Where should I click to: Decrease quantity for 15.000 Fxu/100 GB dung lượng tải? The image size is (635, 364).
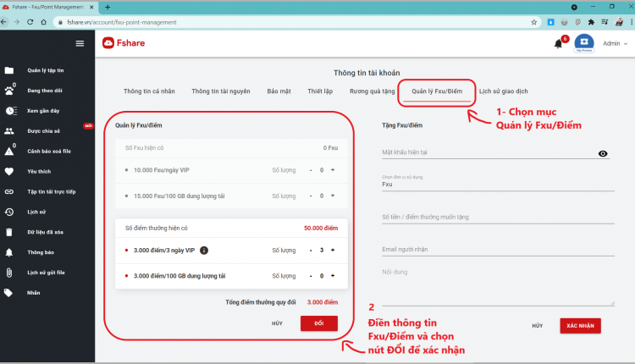[311, 196]
